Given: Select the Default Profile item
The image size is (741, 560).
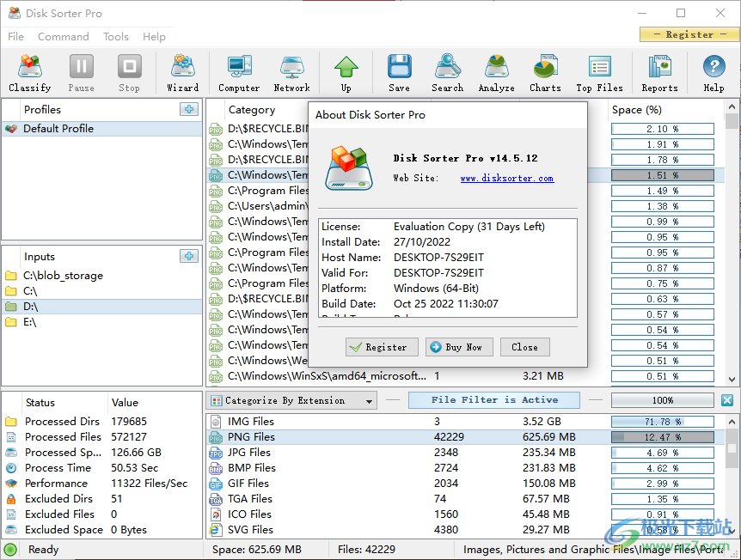Looking at the screenshot, I should point(102,129).
